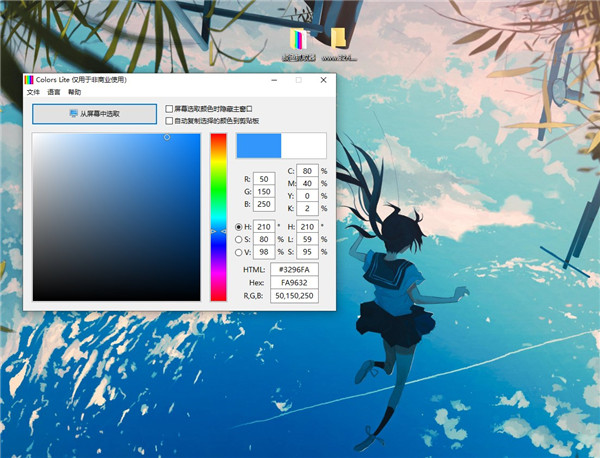Click the HLS S field showing 95

tap(307, 252)
